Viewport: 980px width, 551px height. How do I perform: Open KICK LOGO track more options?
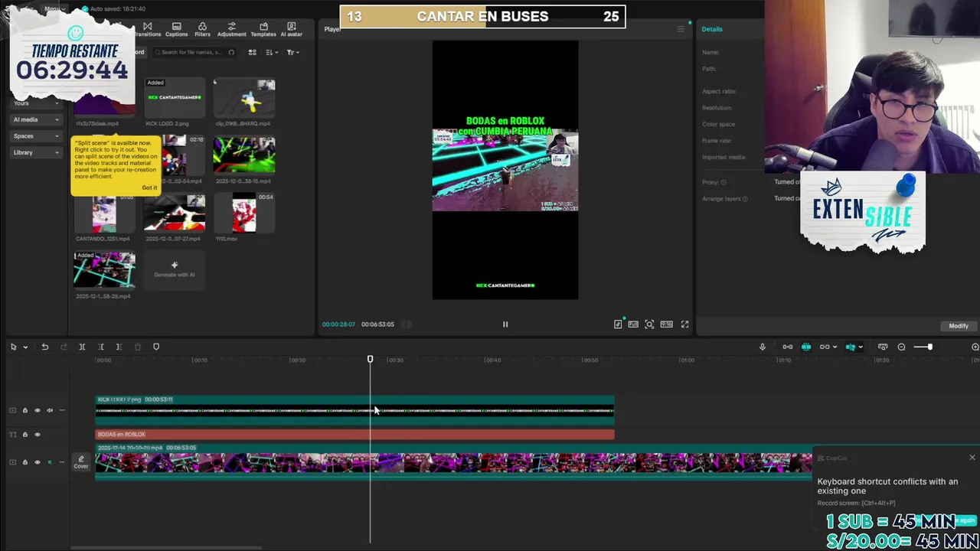[x=62, y=411]
